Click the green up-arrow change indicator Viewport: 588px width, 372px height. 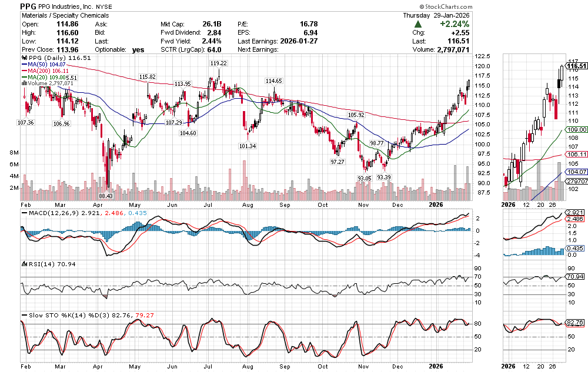click(417, 24)
